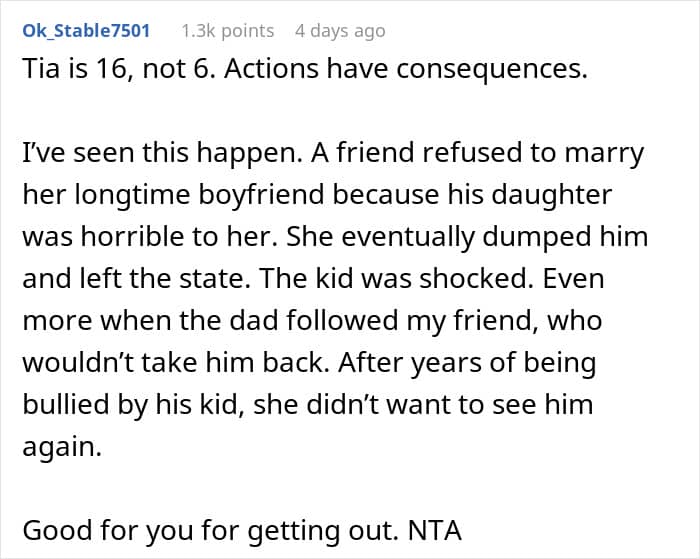Click the phrase "After years of being"
The image size is (700, 559).
tap(467, 363)
